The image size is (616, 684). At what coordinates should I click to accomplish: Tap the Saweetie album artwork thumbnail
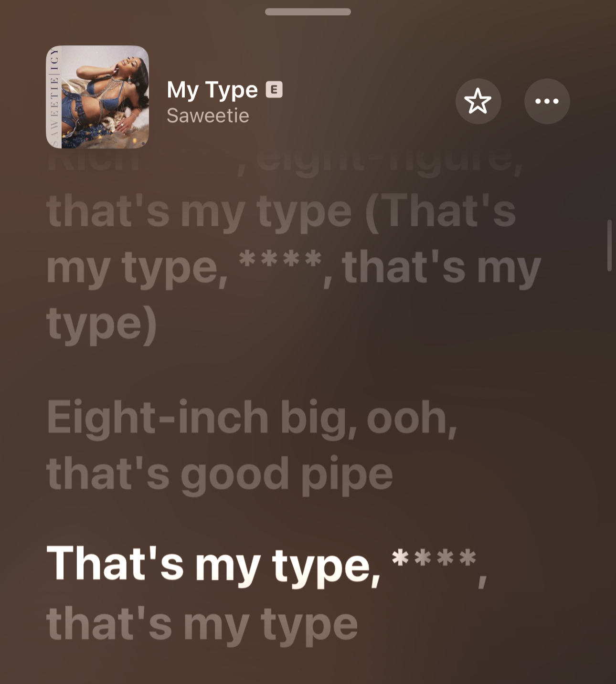pyautogui.click(x=97, y=97)
